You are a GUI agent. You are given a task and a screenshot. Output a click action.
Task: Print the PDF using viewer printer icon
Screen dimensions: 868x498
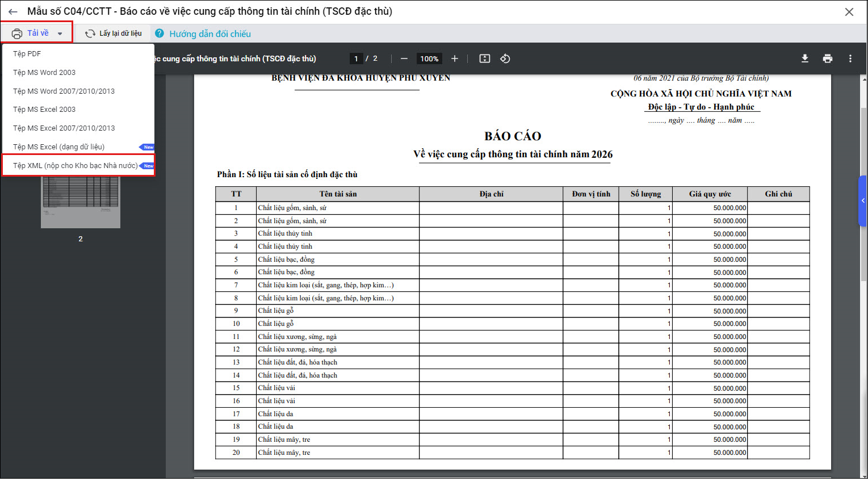[828, 58]
